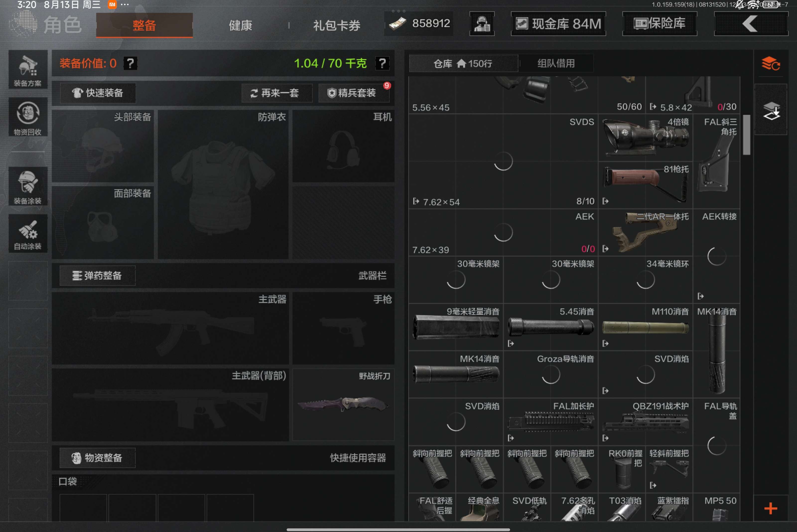Select the 9毫米轻量消音 suppressor
The height and width of the screenshot is (532, 797).
456,327
